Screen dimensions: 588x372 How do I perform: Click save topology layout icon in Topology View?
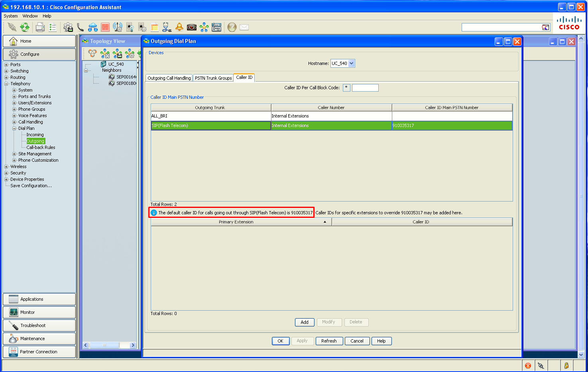117,53
